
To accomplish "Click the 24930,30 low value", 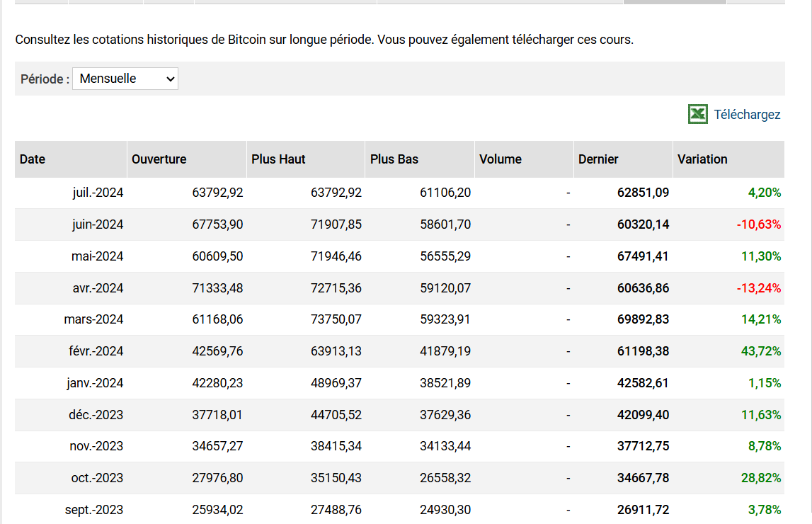I will [445, 510].
